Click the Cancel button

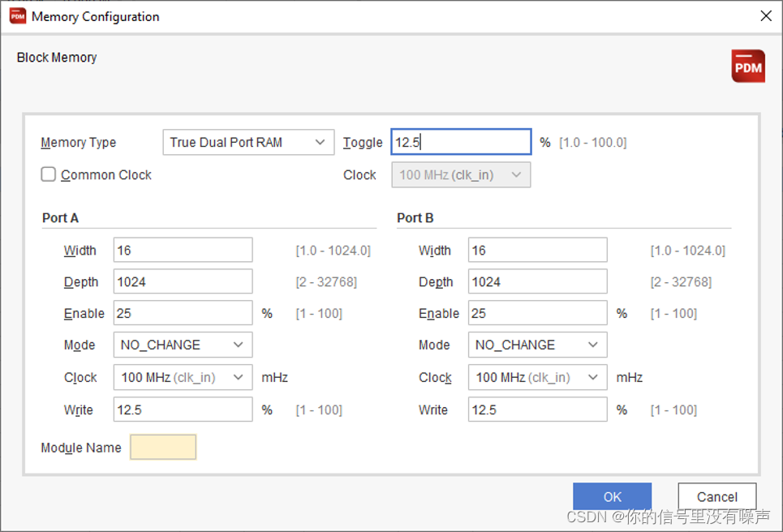click(716, 496)
